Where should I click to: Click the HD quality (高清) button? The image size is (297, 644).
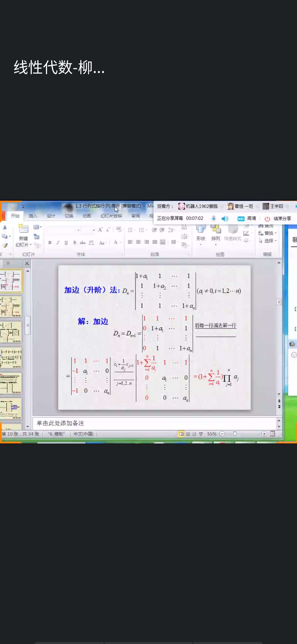point(247,219)
